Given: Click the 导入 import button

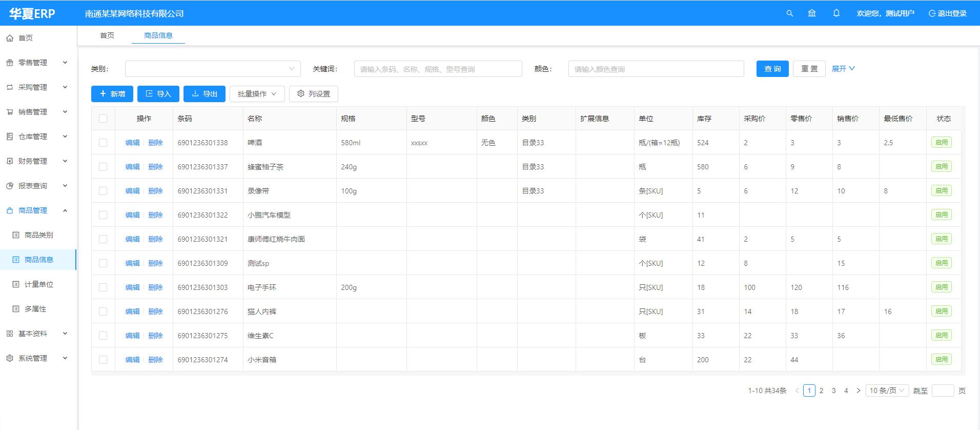Looking at the screenshot, I should click(x=158, y=94).
